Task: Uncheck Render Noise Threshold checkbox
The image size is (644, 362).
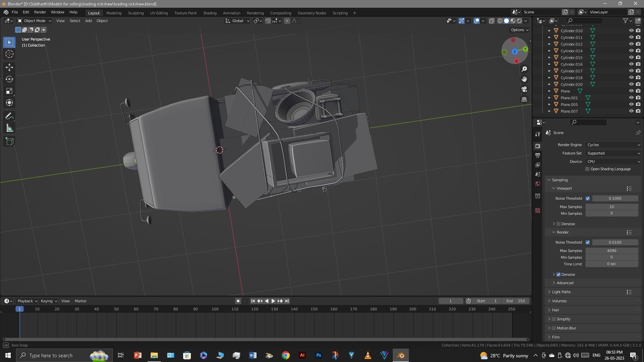Action: click(588, 242)
